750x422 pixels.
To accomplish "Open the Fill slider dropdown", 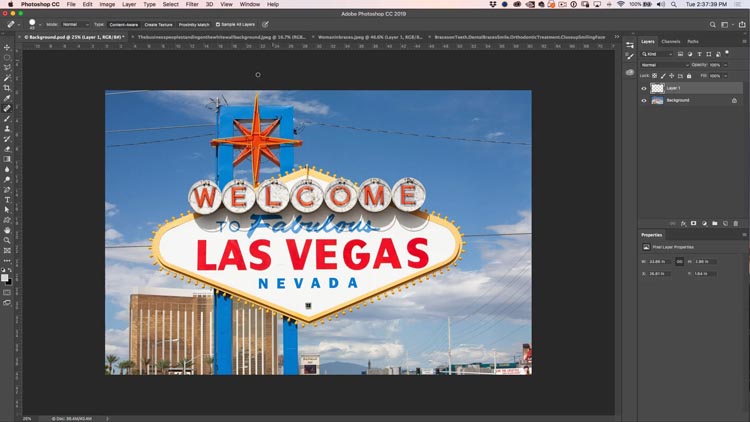I will coord(726,76).
